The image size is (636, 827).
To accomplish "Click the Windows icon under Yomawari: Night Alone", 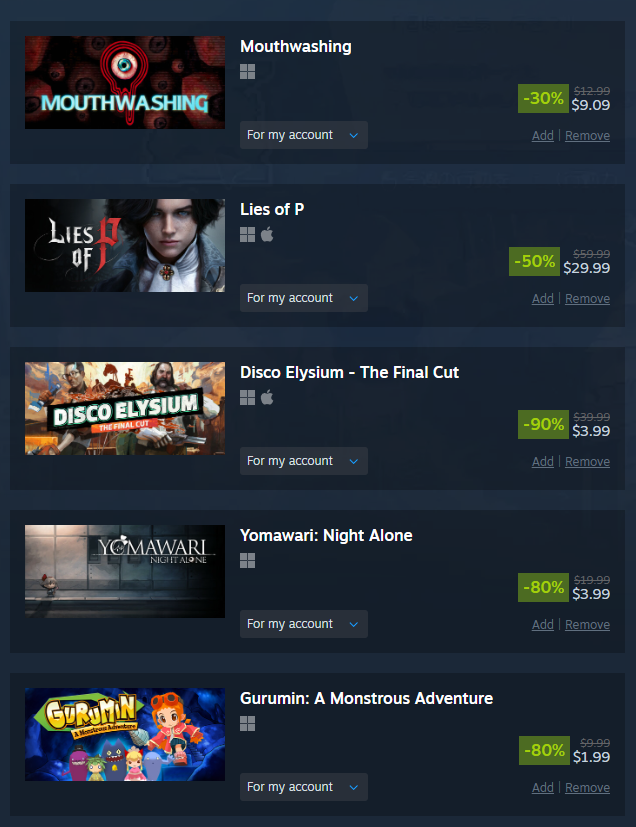I will [247, 561].
